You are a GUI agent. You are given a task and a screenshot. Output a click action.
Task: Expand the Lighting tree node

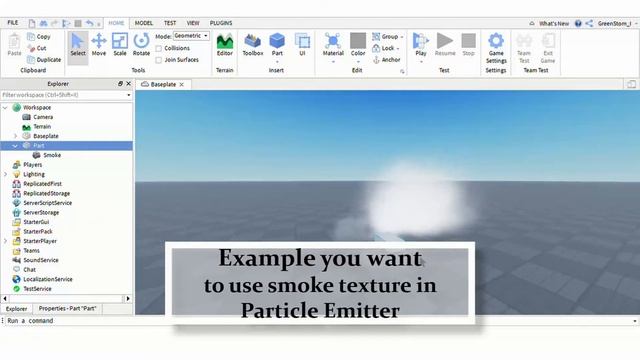5,174
